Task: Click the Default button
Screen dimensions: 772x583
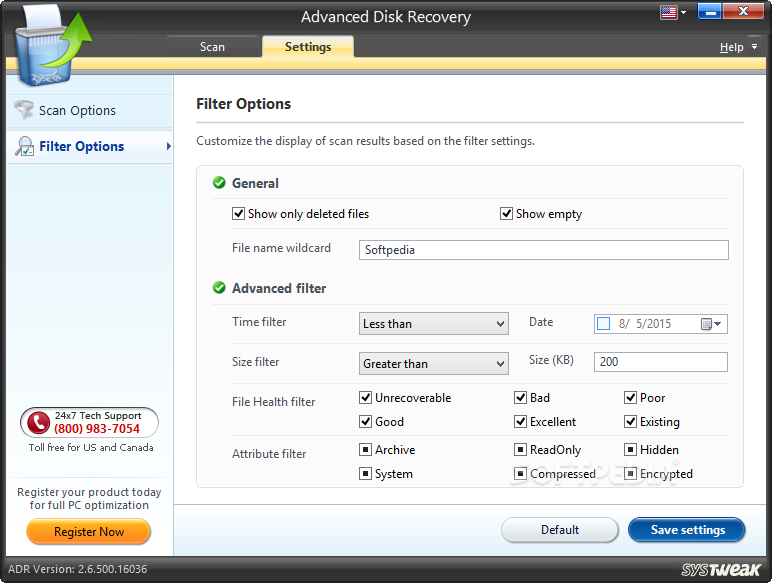Action: (x=560, y=530)
